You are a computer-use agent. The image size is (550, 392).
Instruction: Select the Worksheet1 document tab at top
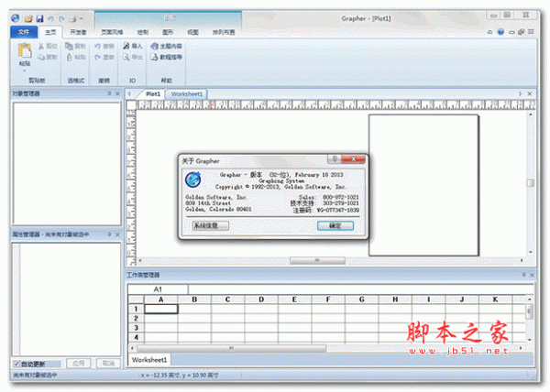pyautogui.click(x=187, y=94)
